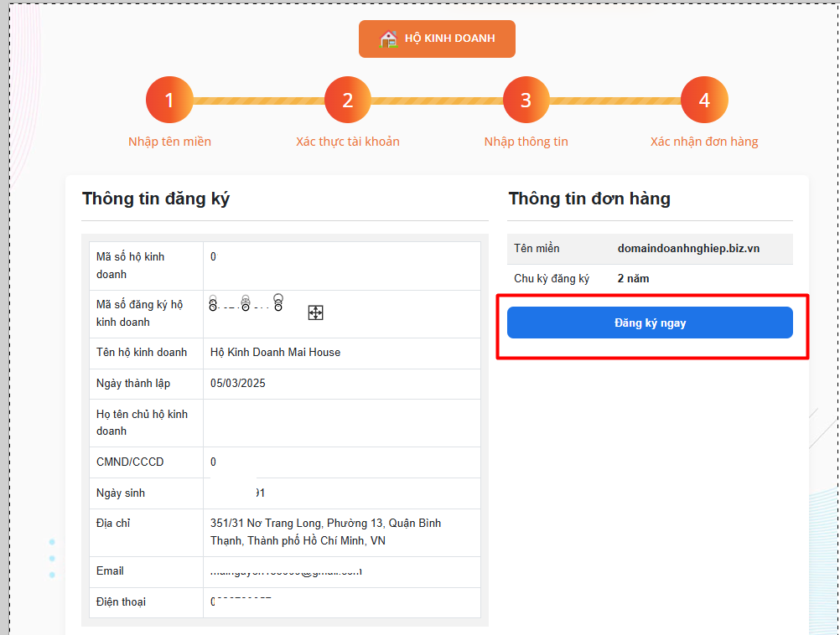Image resolution: width=840 pixels, height=635 pixels.
Task: Click the HỘ KINH DOANH button
Action: [437, 38]
